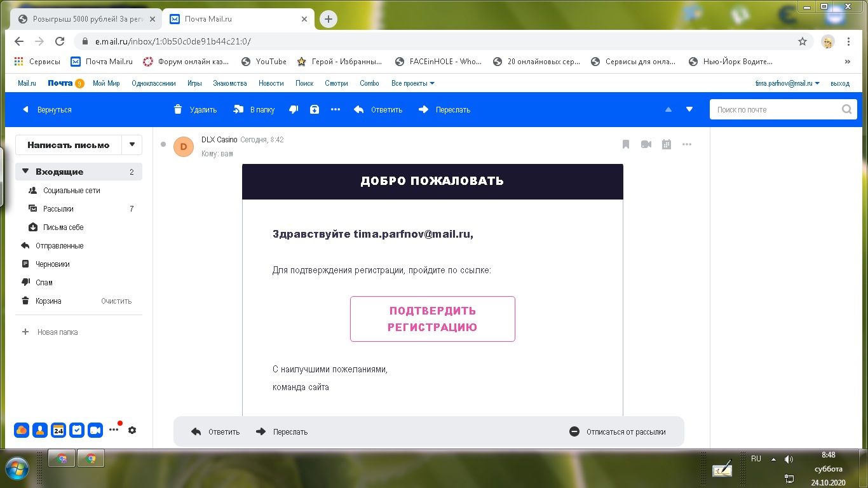Click the Очистить link next to Корзина
Screen dimensions: 868x488
click(x=116, y=301)
